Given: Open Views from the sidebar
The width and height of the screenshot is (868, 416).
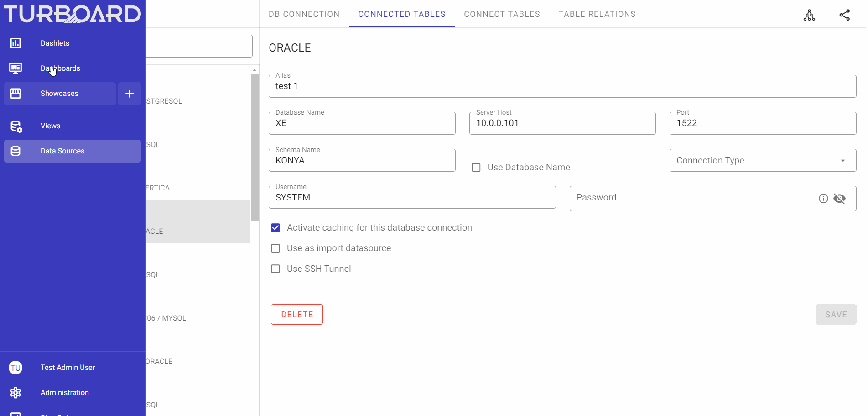Looking at the screenshot, I should [x=73, y=126].
